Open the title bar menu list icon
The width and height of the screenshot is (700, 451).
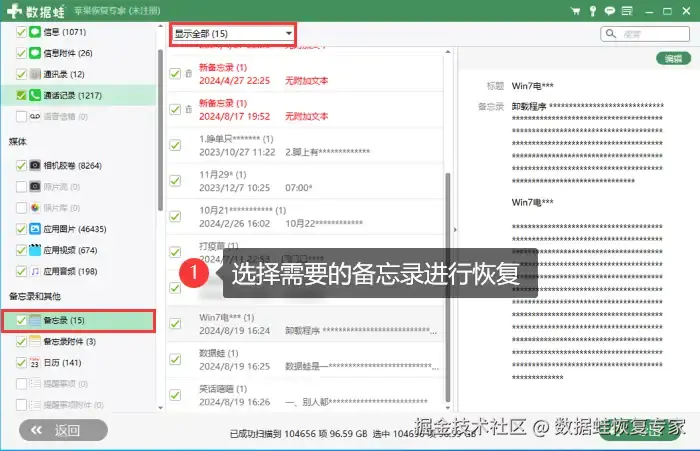point(627,11)
